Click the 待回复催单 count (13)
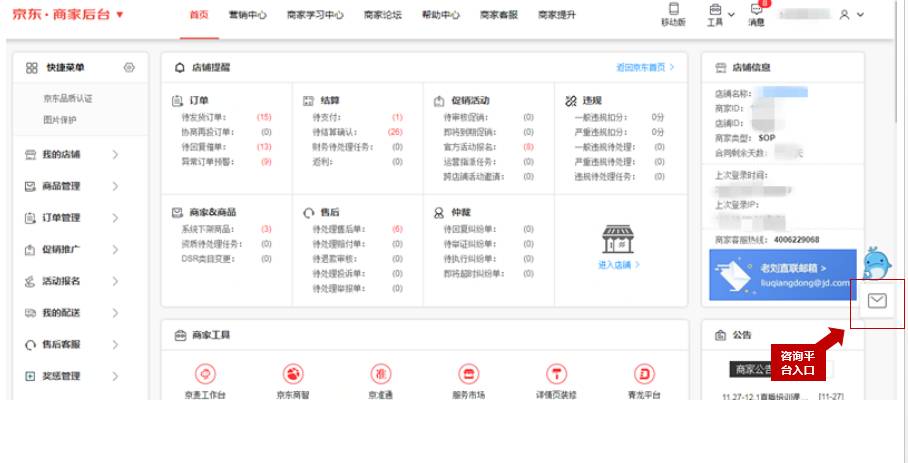The width and height of the screenshot is (908, 463). pyautogui.click(x=264, y=147)
